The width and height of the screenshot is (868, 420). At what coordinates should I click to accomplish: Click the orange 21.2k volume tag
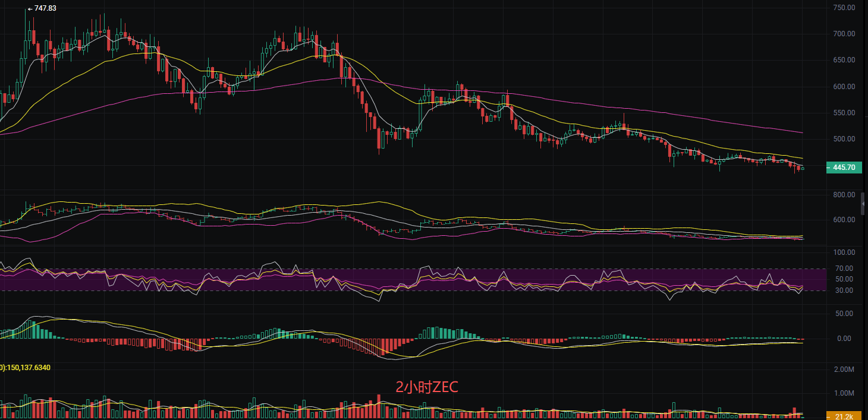coord(844,416)
